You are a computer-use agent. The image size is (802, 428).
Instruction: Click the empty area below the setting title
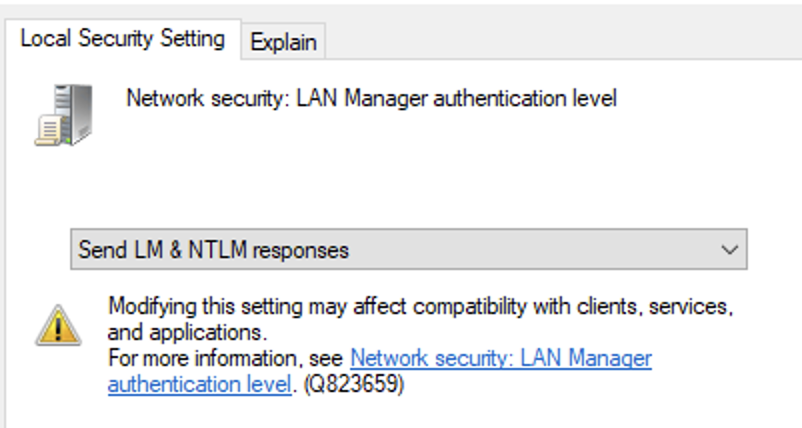400,170
